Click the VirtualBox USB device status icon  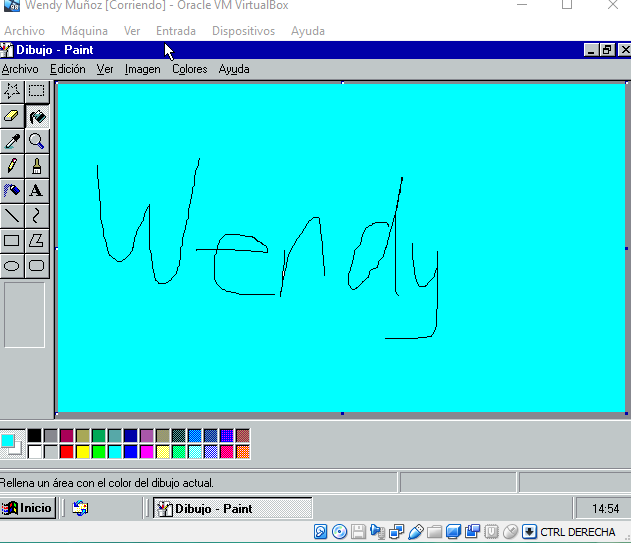(417, 532)
